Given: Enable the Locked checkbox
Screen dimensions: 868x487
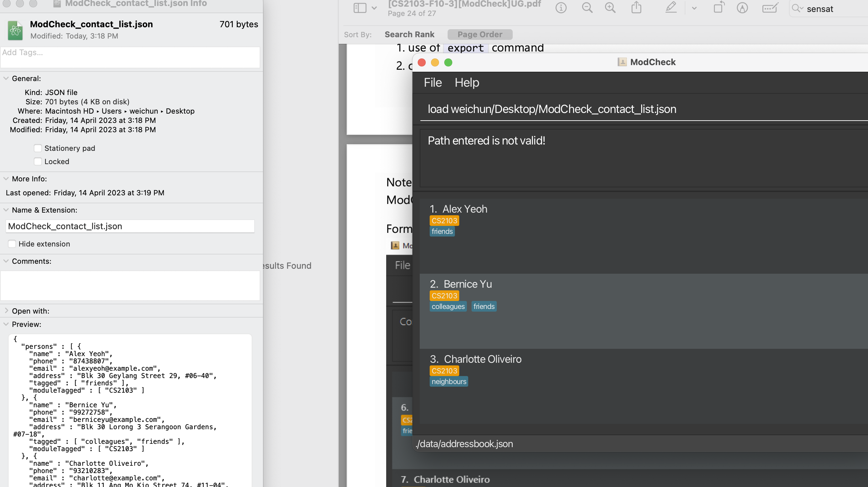Looking at the screenshot, I should tap(38, 161).
